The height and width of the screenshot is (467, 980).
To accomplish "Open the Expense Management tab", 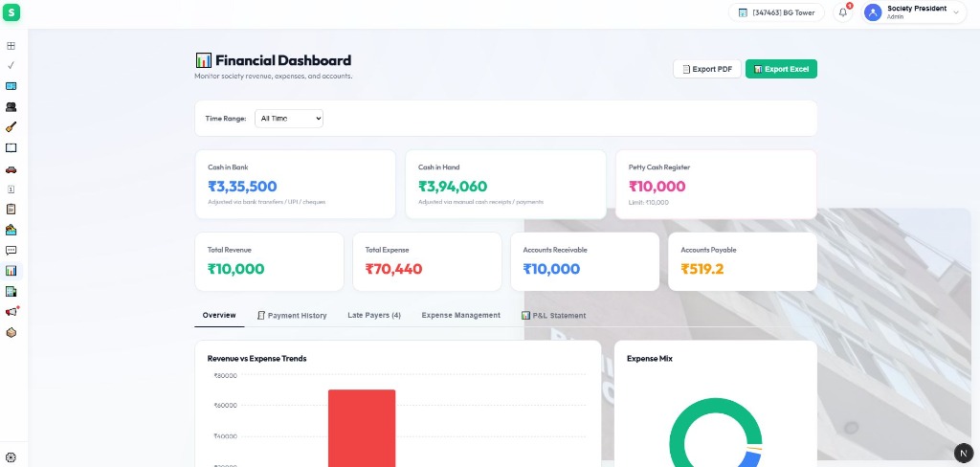I will point(460,315).
